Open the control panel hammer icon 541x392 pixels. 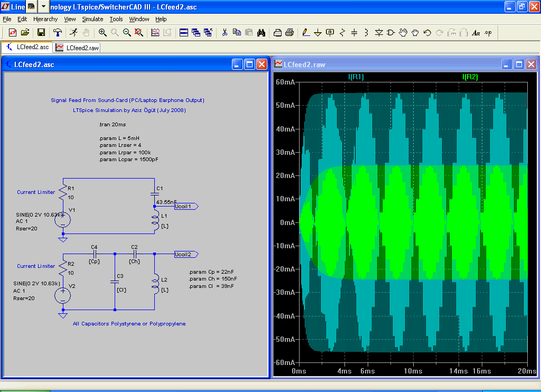click(57, 33)
